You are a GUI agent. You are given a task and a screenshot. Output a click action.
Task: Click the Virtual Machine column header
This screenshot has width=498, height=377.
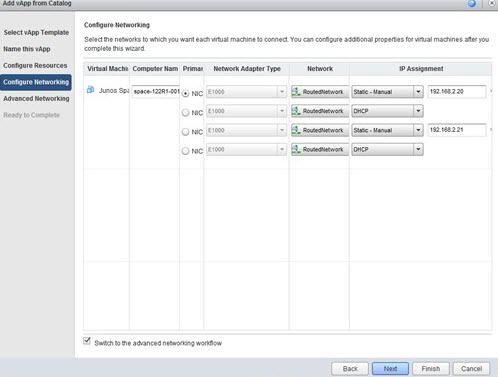point(107,69)
